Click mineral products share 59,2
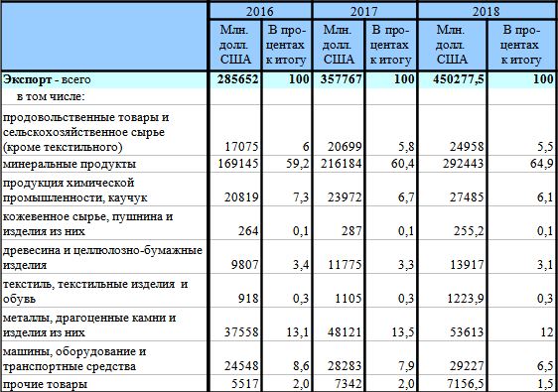The image size is (558, 392). point(298,164)
